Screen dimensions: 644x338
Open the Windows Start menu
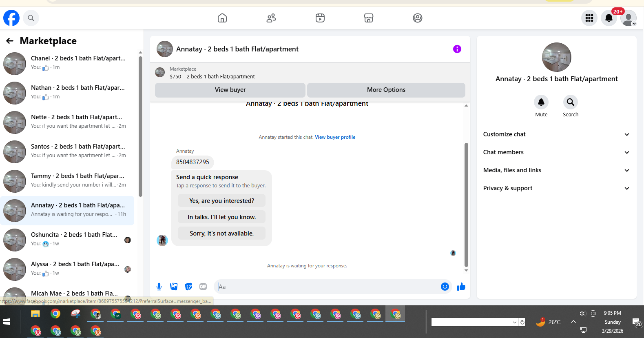click(7, 322)
